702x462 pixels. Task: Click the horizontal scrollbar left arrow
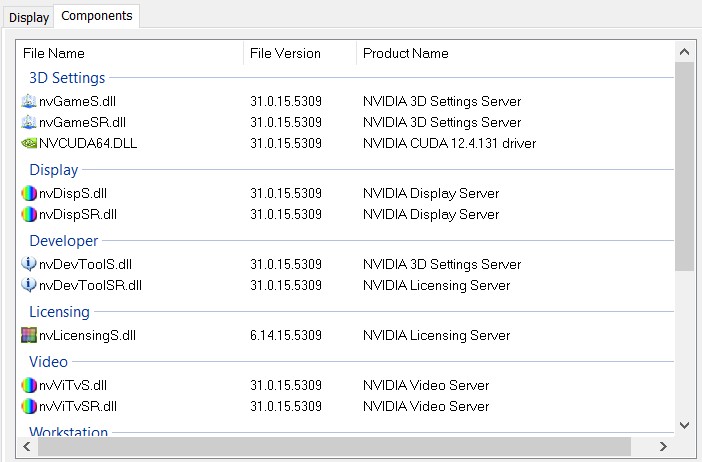[x=27, y=446]
